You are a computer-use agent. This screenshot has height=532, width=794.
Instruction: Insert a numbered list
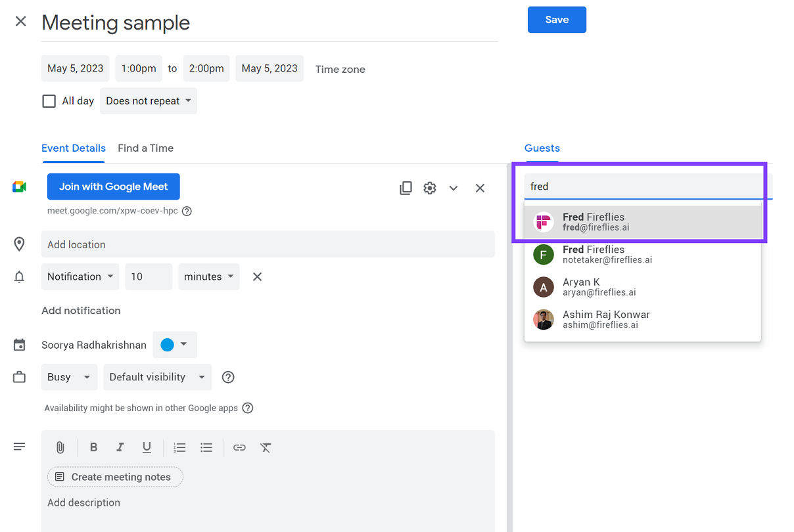coord(179,447)
